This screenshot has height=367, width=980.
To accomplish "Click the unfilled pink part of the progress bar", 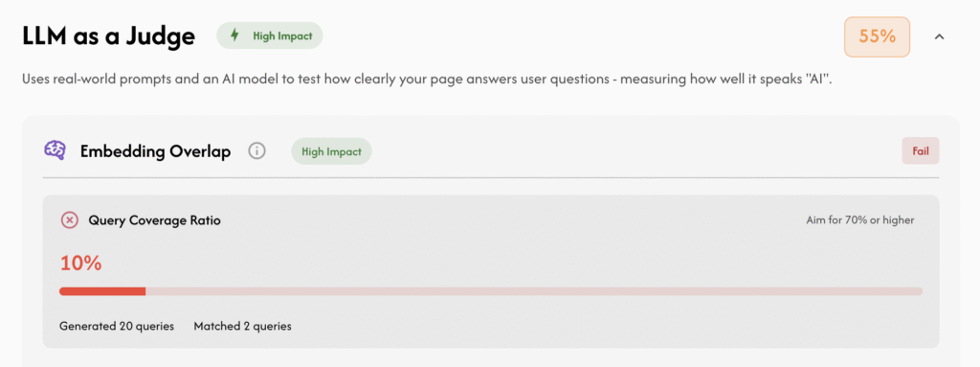I will point(534,291).
